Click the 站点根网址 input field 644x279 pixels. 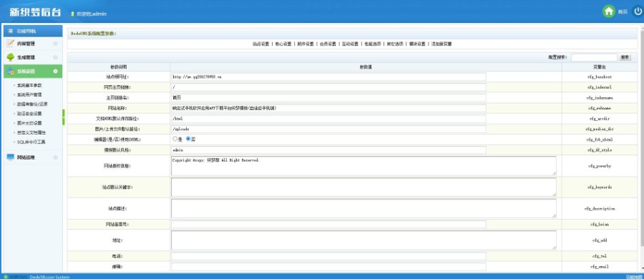click(x=328, y=77)
